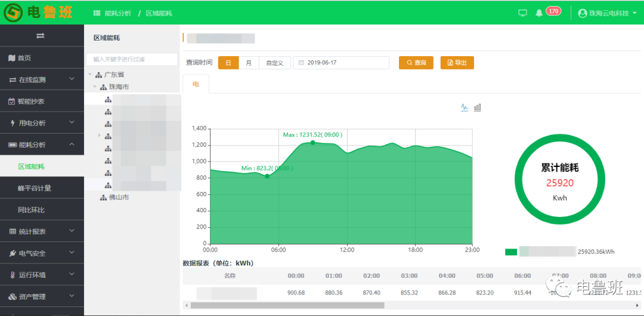This screenshot has width=644, height=316.
Task: Switch chart to line graph view icon
Action: 465,107
